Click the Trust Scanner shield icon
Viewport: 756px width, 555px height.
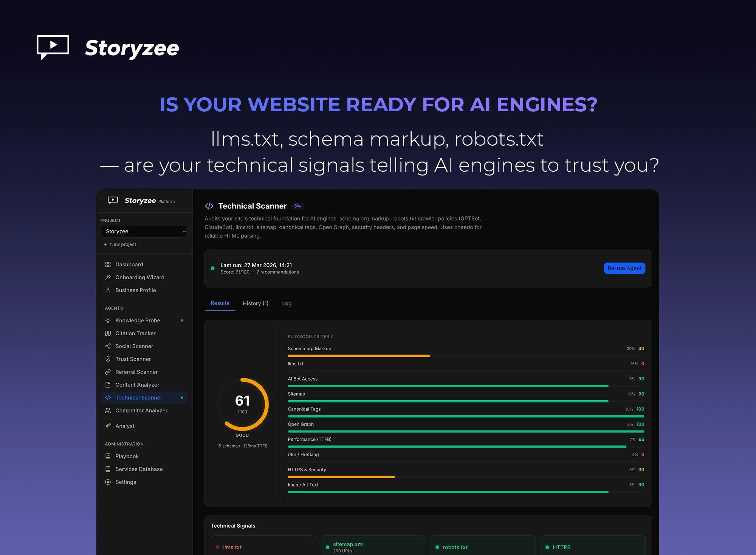(x=108, y=359)
